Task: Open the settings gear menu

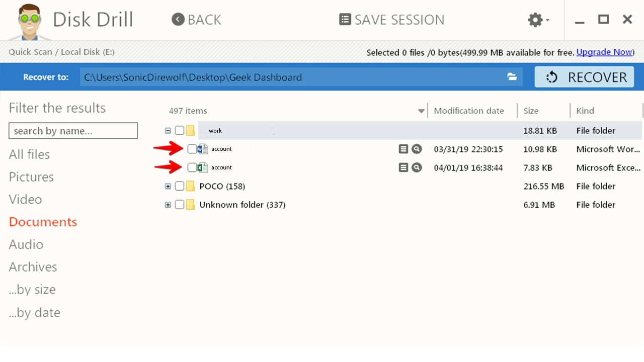Action: 538,20
